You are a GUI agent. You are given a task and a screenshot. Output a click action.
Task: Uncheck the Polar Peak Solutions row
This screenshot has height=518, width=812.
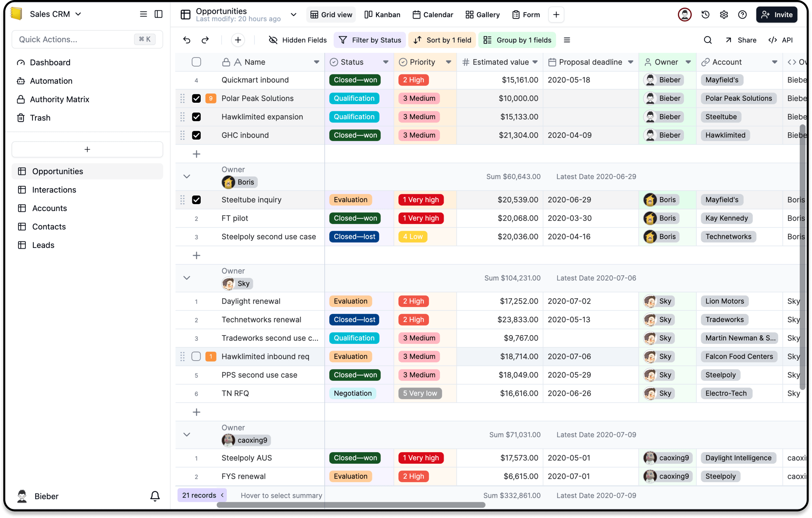click(196, 98)
